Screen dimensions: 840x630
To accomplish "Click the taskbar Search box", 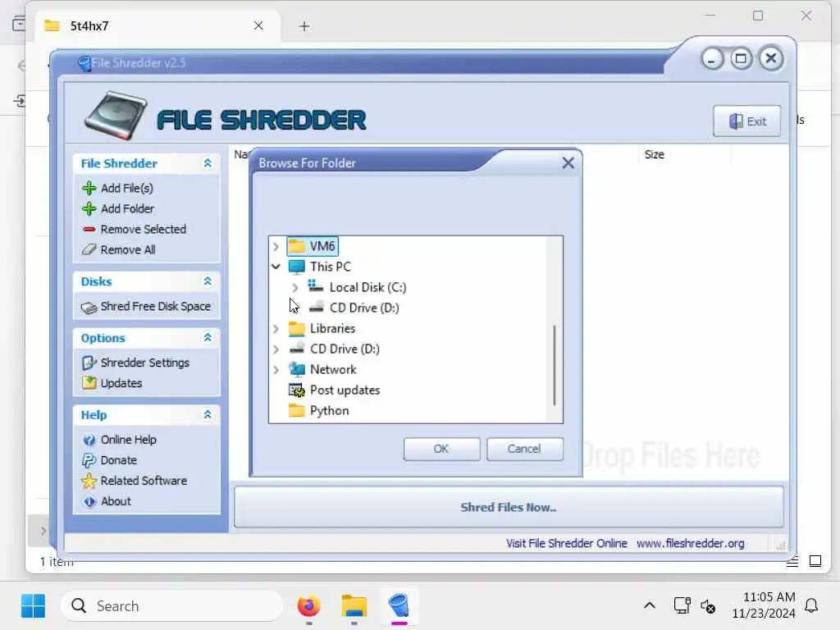I will (172, 606).
